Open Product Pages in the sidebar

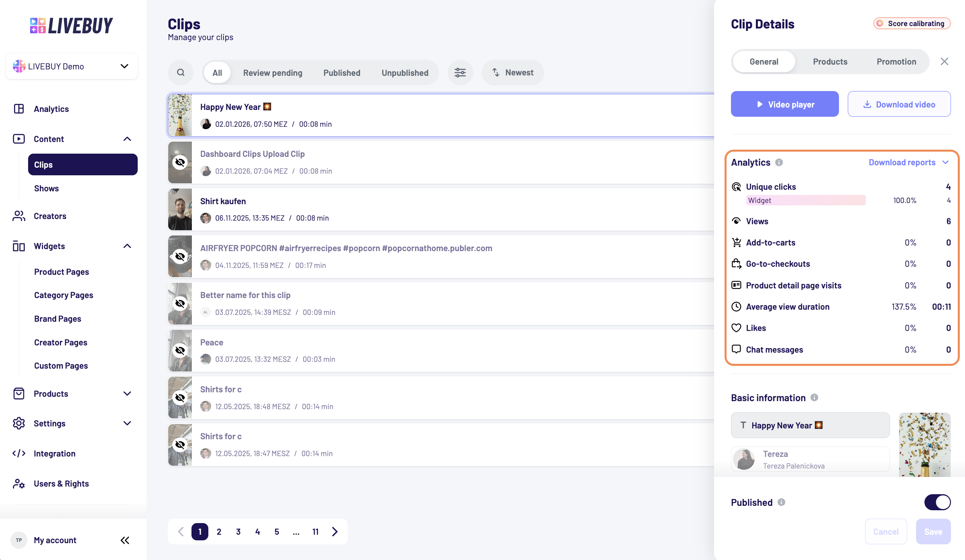click(61, 272)
